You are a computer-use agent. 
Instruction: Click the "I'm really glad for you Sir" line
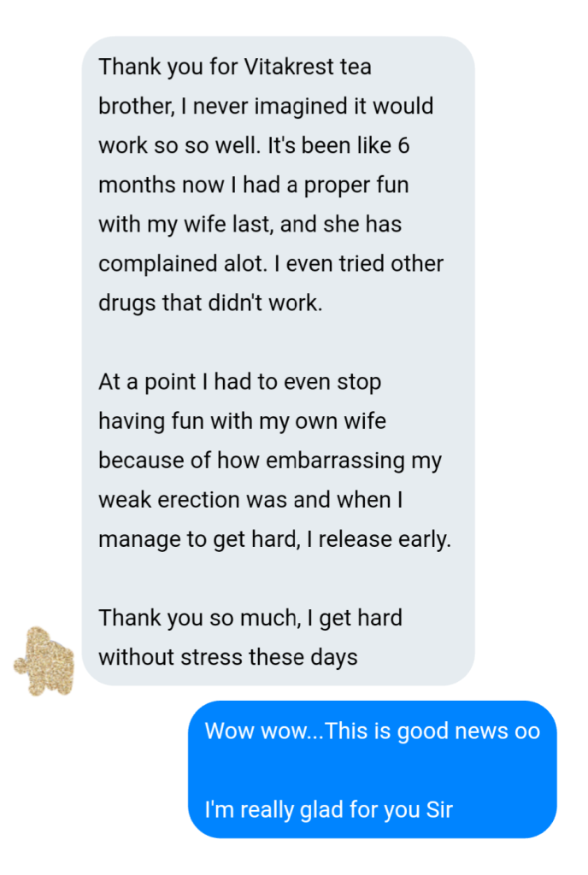[328, 810]
